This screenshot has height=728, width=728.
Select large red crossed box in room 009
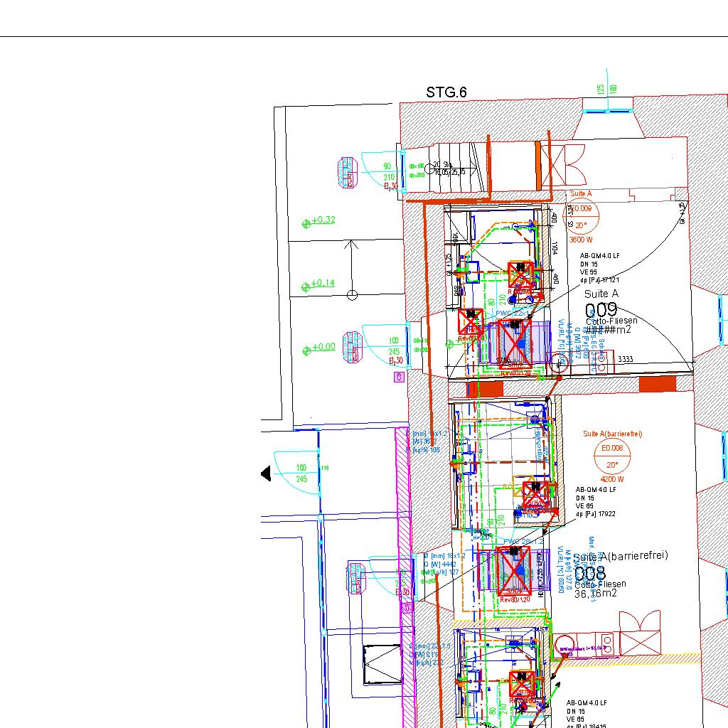pos(515,343)
